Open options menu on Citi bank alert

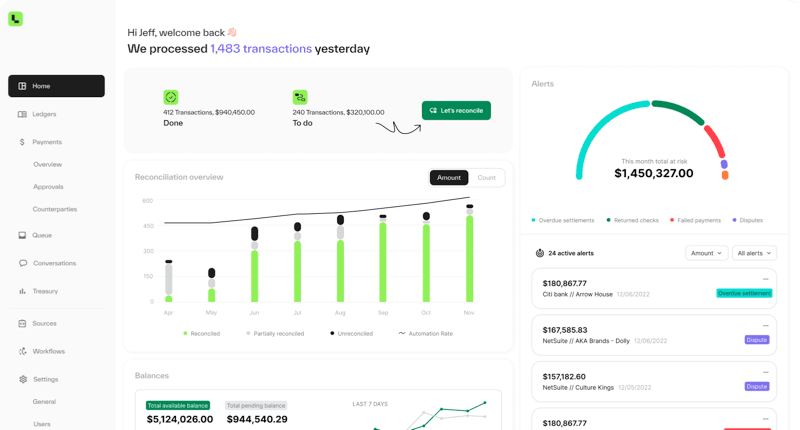(766, 279)
